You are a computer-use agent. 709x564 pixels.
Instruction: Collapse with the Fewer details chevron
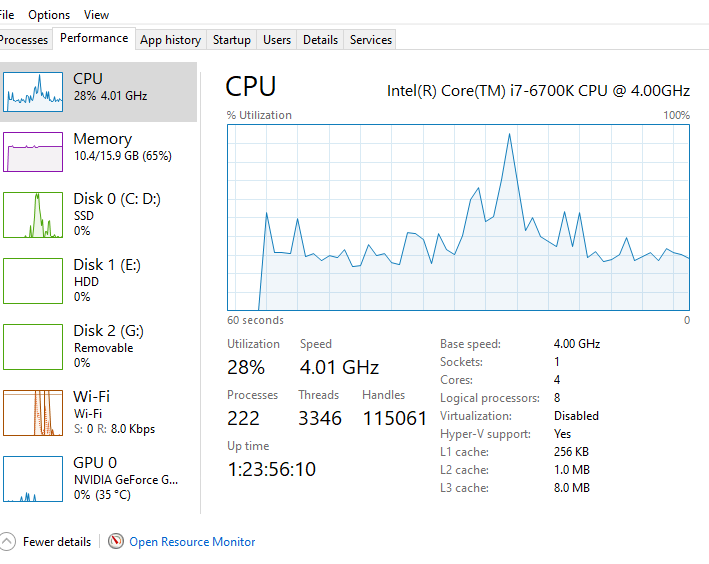tap(7, 541)
